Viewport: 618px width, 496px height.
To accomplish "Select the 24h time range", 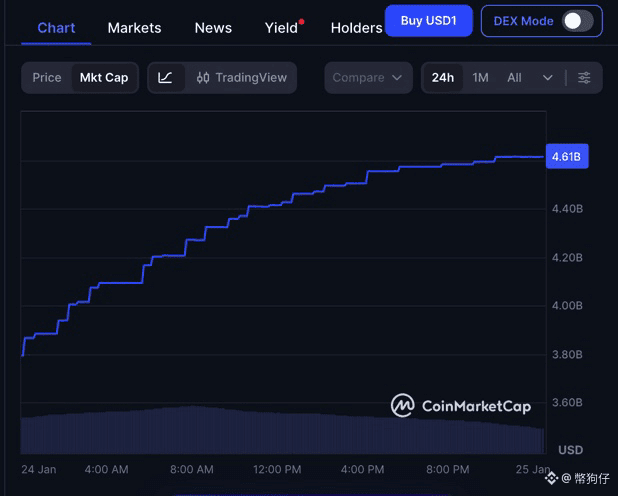I will (x=443, y=78).
